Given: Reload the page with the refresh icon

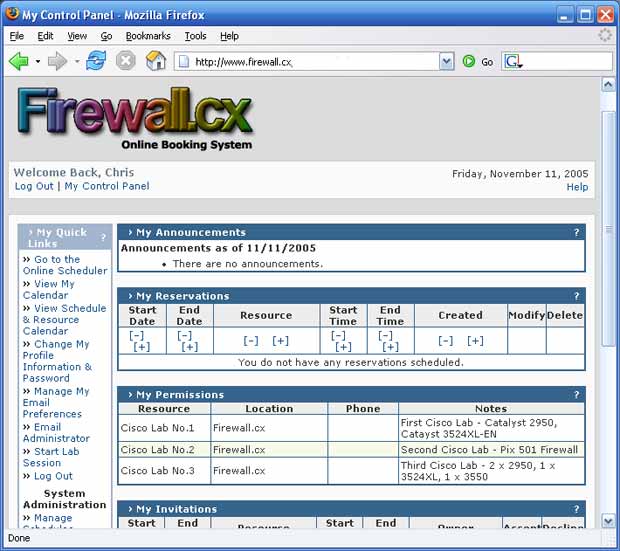Looking at the screenshot, I should pos(96,61).
